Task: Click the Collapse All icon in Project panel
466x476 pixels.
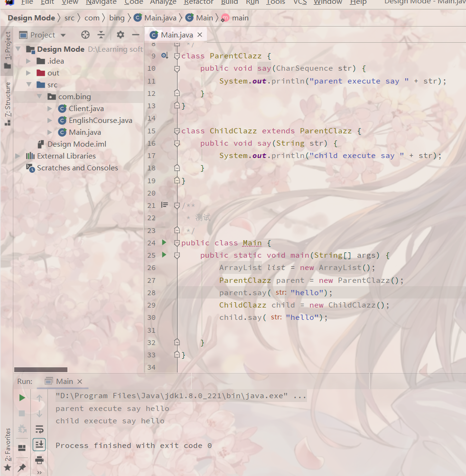Action: pos(101,35)
